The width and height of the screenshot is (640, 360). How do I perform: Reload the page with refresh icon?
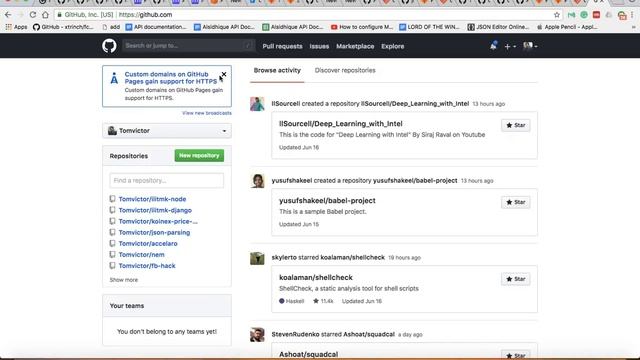[33, 15]
